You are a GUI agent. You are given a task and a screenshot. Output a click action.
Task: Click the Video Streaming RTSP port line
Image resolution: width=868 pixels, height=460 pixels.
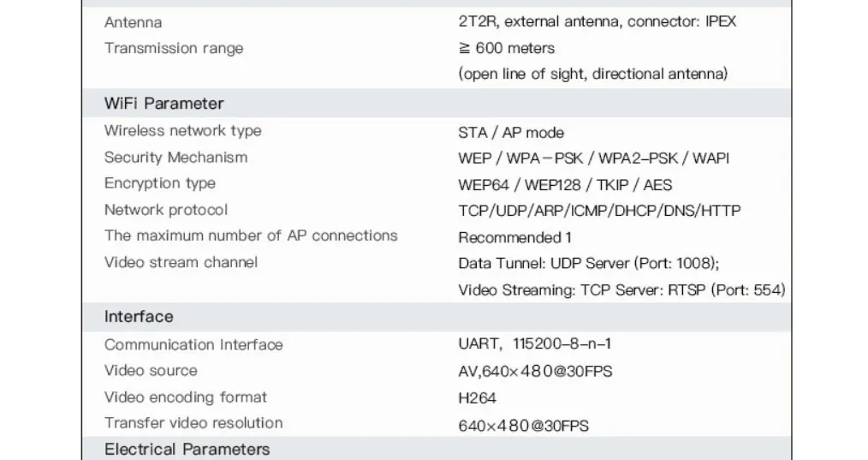(621, 290)
